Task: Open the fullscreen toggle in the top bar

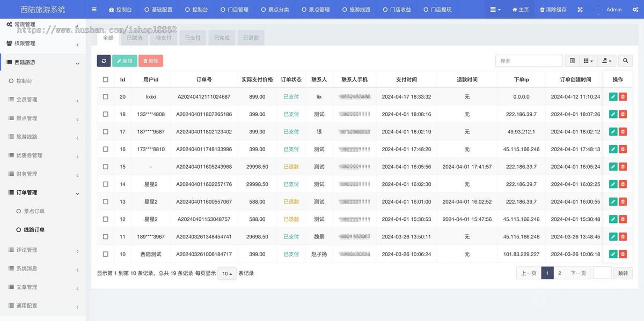Action: [x=579, y=9]
